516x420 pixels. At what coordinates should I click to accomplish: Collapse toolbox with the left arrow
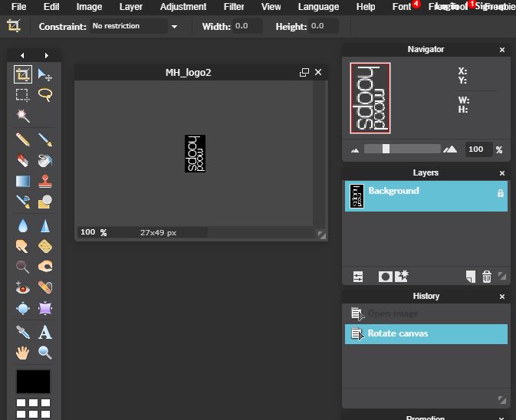22,55
